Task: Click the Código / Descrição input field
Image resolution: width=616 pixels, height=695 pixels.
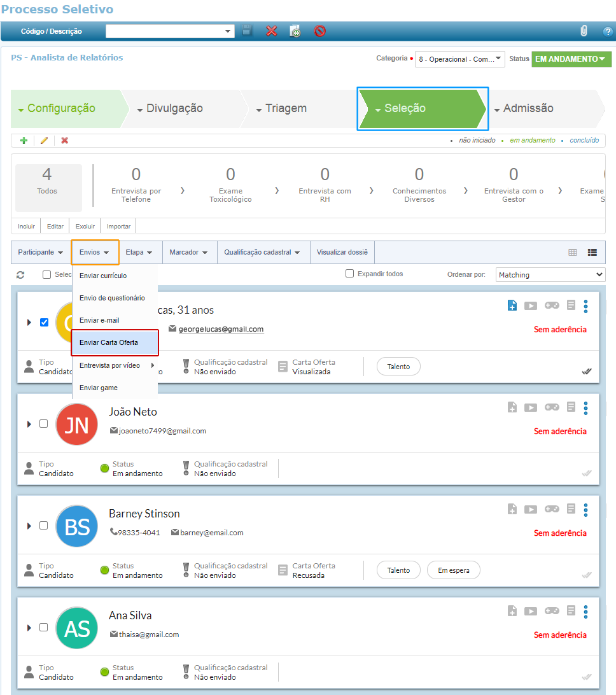Action: pyautogui.click(x=169, y=31)
